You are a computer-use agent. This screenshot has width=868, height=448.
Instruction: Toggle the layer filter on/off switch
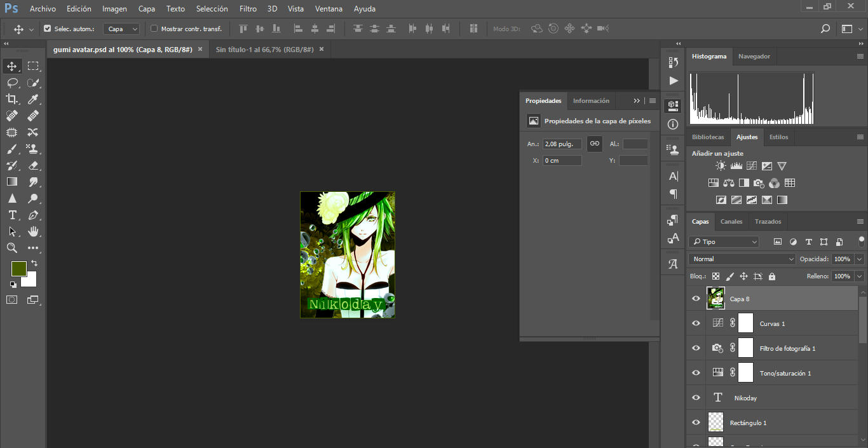coord(861,241)
